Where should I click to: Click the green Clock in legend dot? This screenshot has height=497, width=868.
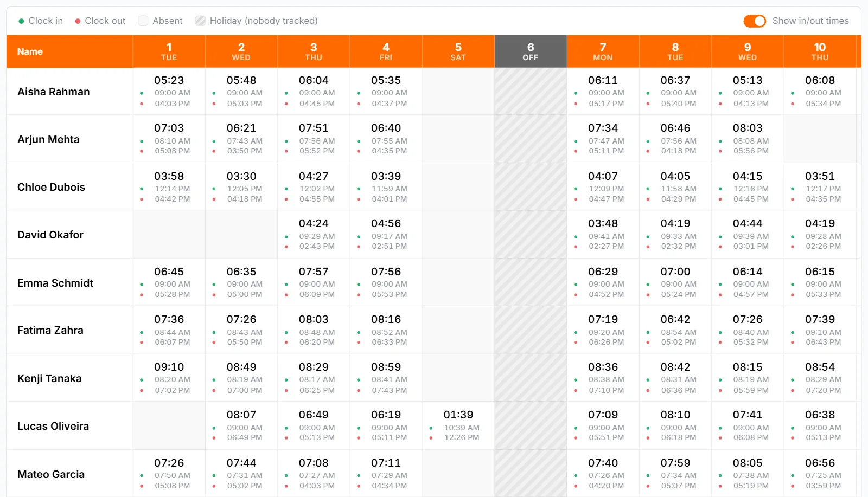click(x=21, y=21)
